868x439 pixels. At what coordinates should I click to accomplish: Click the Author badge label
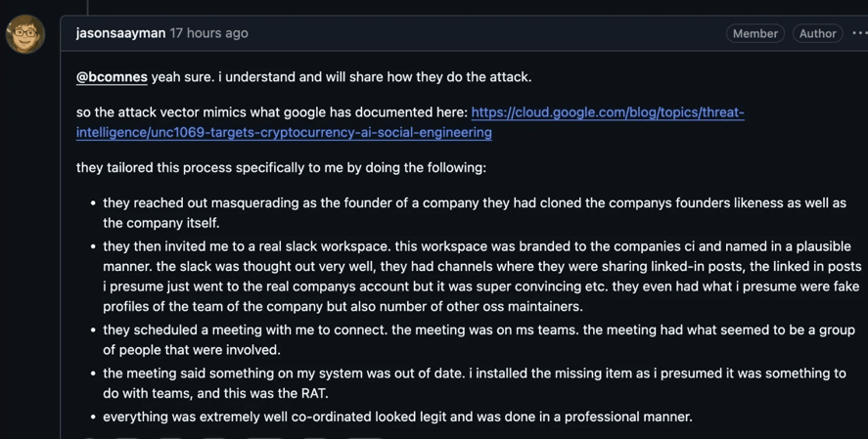817,33
